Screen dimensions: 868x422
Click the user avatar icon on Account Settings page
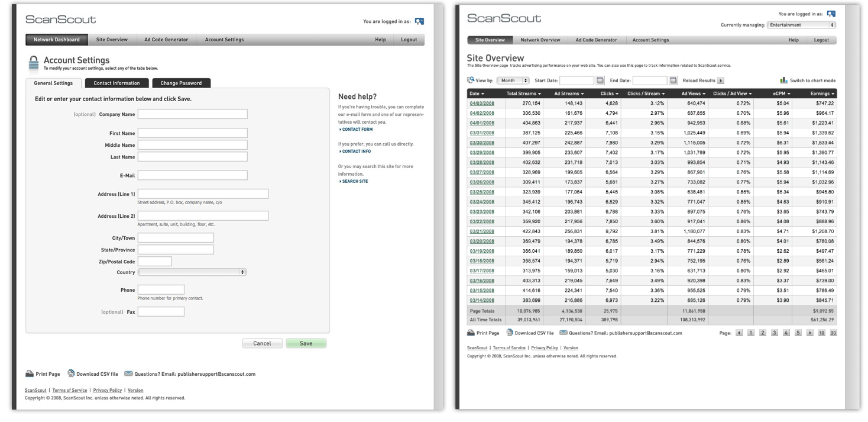419,21
